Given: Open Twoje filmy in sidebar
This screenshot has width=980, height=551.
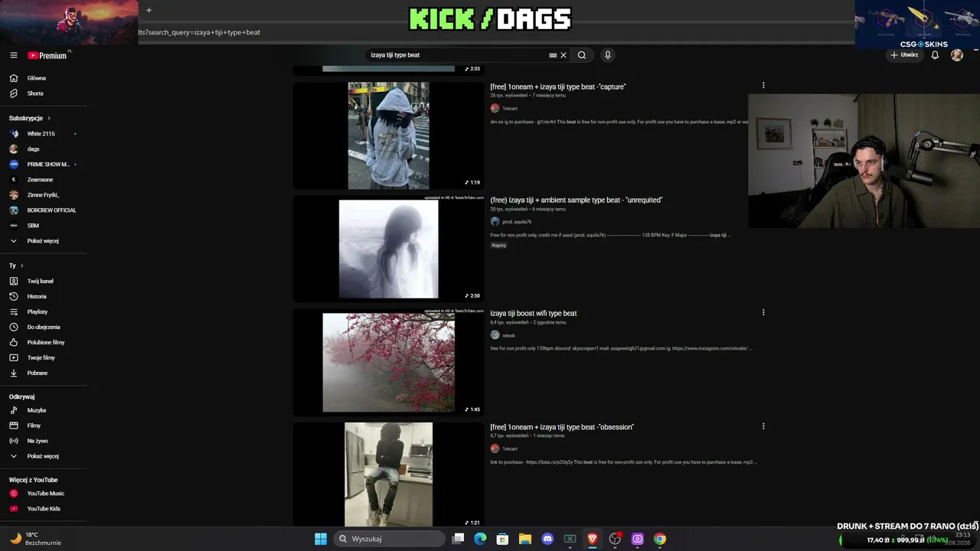Looking at the screenshot, I should [x=41, y=357].
